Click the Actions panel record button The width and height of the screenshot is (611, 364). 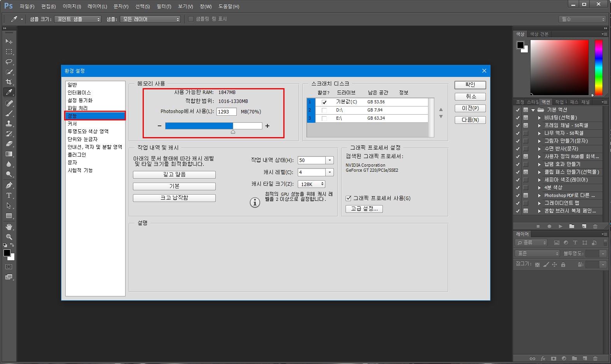tap(549, 226)
